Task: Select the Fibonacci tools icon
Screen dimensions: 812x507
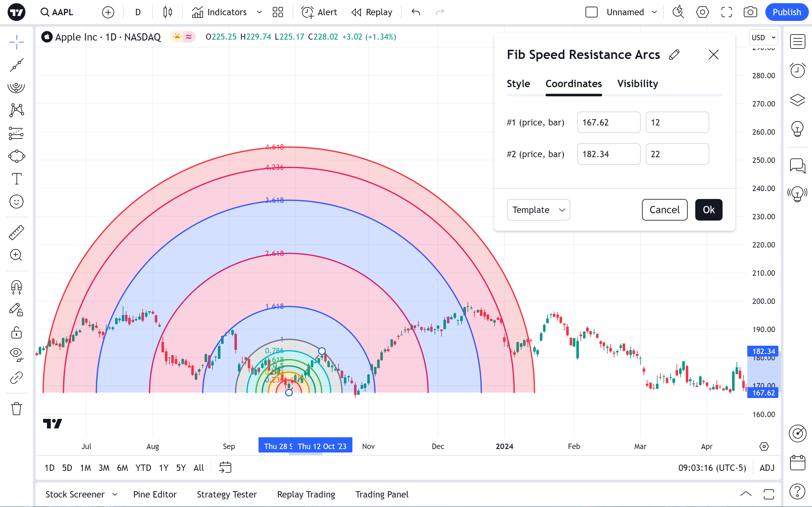Action: 16,87
